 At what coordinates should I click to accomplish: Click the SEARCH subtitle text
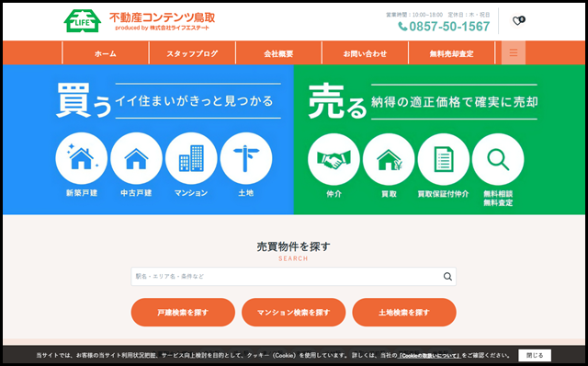(x=293, y=258)
